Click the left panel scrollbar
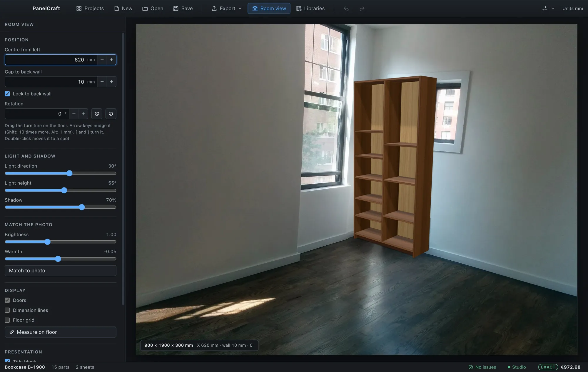Screen dimensions: 588x372 (x=123, y=169)
